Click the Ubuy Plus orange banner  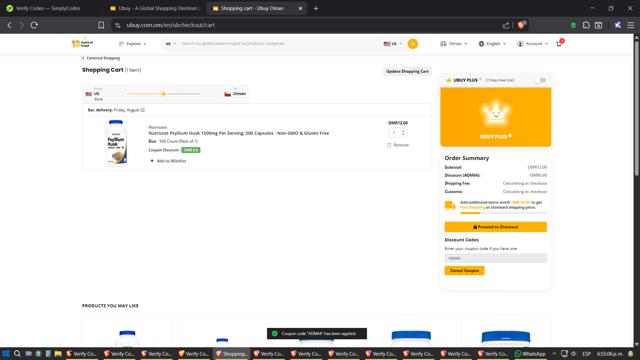coord(496,117)
